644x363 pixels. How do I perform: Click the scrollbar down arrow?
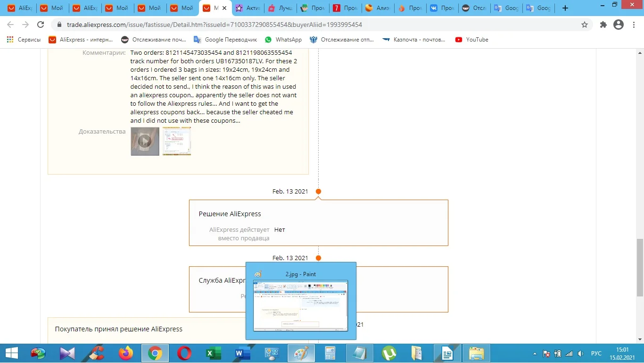pos(640,339)
